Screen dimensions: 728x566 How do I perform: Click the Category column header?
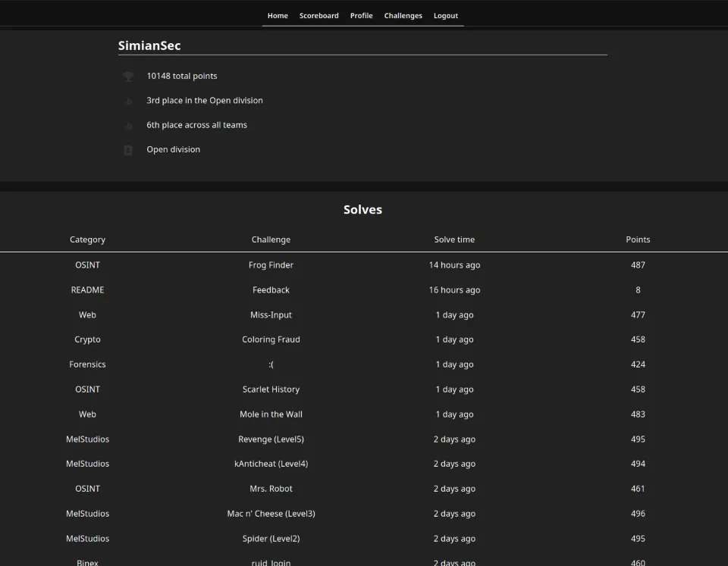(x=87, y=239)
